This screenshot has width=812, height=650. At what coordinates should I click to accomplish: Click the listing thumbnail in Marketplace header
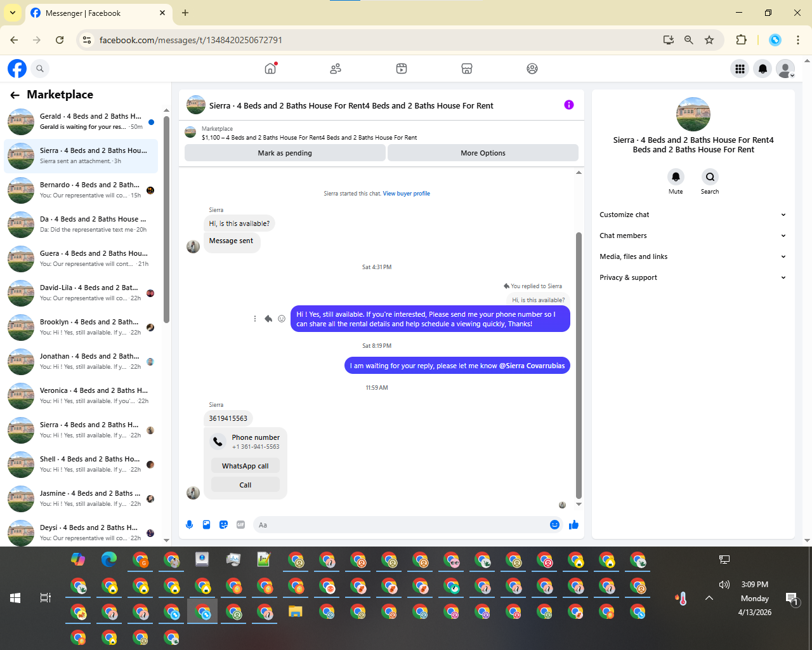click(x=190, y=132)
